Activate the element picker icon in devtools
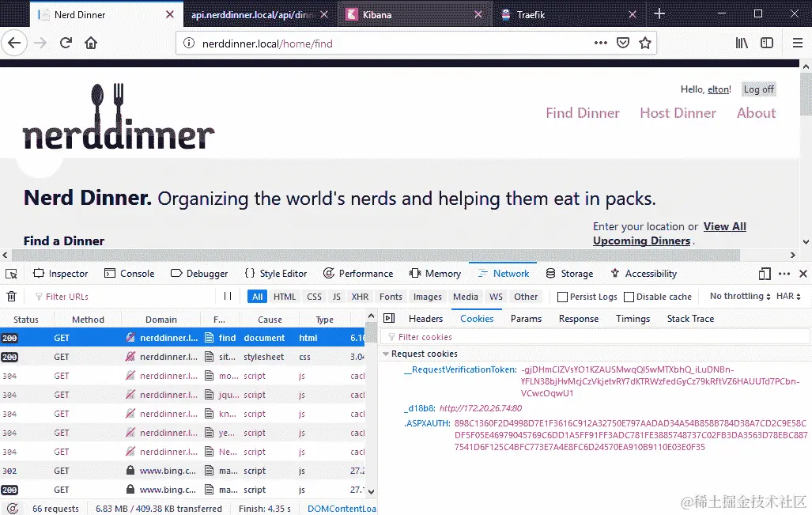Screen dimensions: 812x515 (x=11, y=274)
